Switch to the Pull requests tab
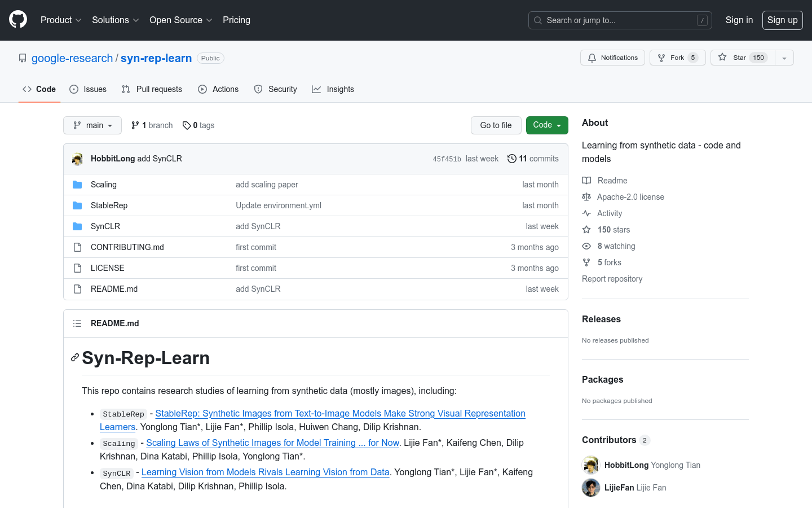 coord(152,89)
